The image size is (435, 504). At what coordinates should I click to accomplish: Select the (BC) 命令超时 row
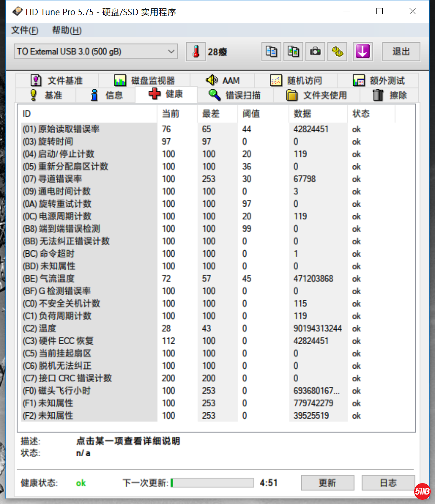208,254
